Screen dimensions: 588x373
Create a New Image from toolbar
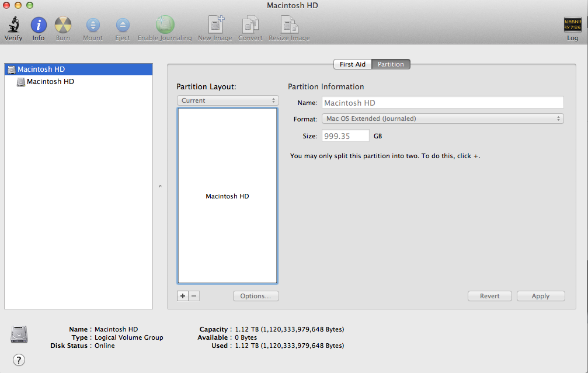click(215, 25)
